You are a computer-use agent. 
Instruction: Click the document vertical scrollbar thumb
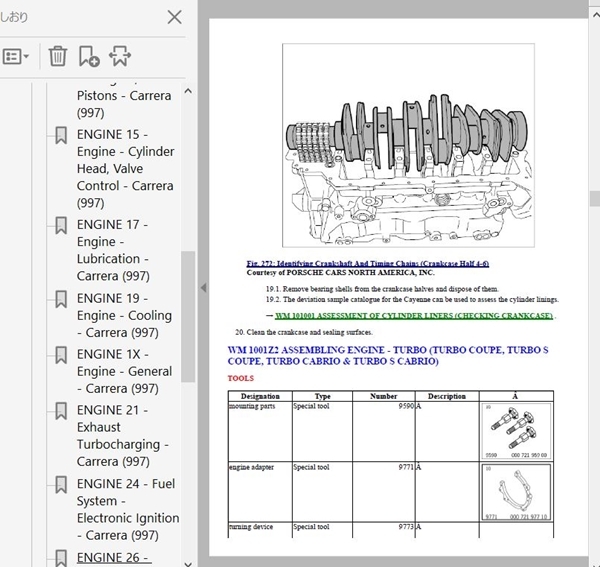tap(595, 199)
